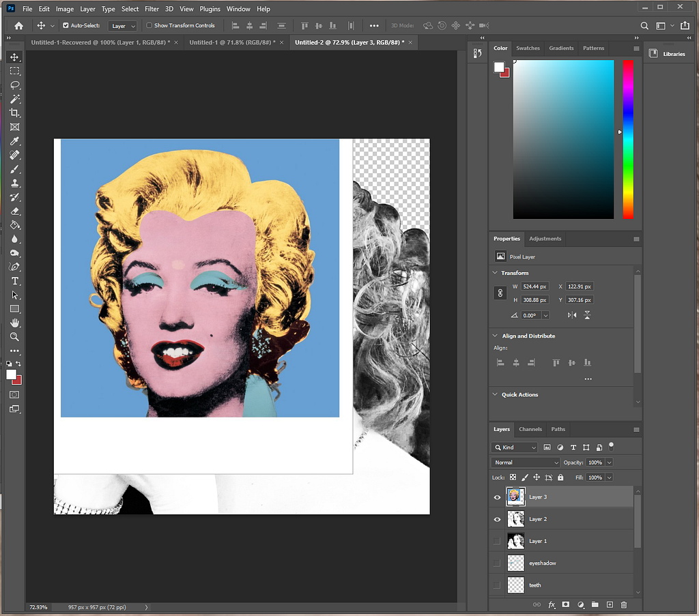Hide Layer 2 visibility eye
The height and width of the screenshot is (616, 699).
point(497,519)
